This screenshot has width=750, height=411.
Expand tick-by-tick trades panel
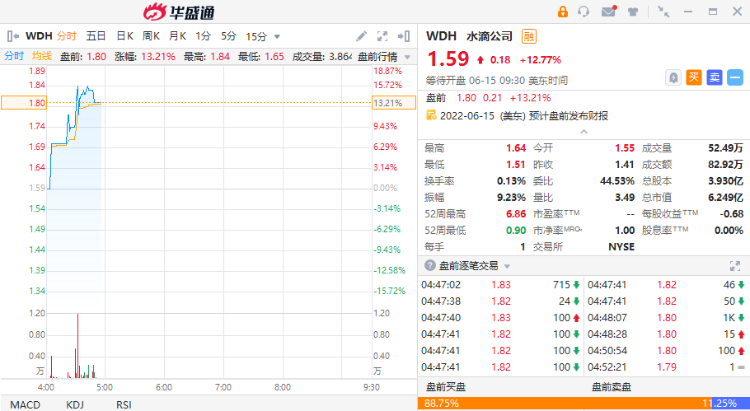click(x=735, y=266)
